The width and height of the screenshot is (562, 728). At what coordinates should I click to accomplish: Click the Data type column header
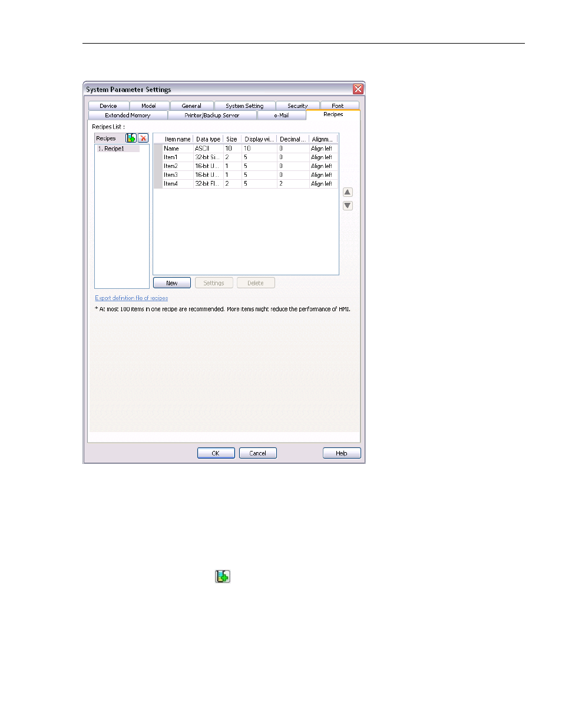tap(208, 139)
